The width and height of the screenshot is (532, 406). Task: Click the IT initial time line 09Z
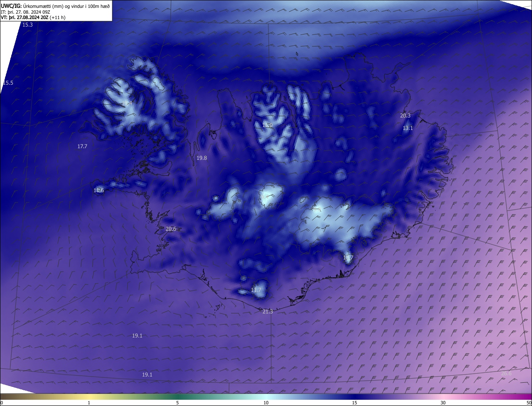point(25,12)
